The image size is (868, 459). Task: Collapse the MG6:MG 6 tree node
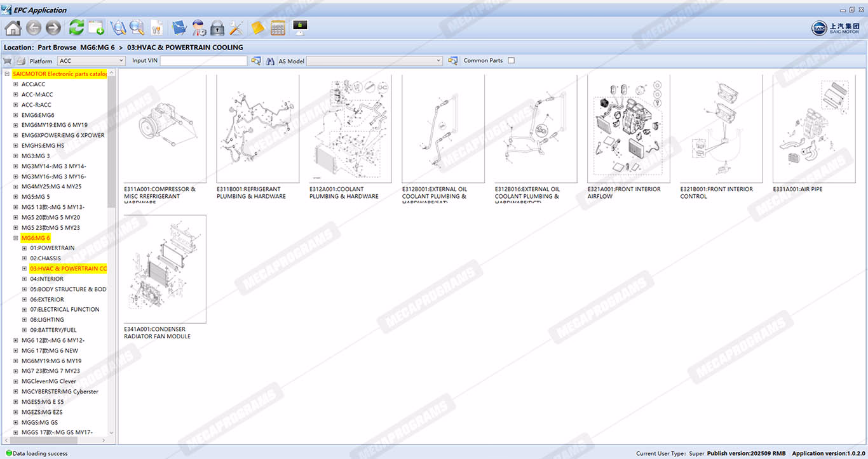pos(15,238)
